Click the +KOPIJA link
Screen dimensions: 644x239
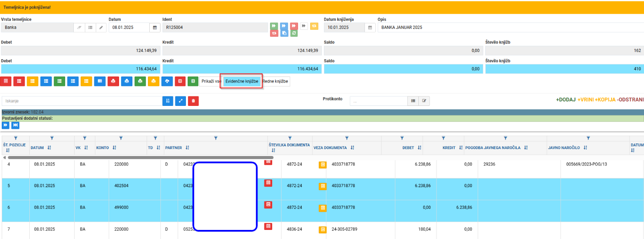(605, 99)
